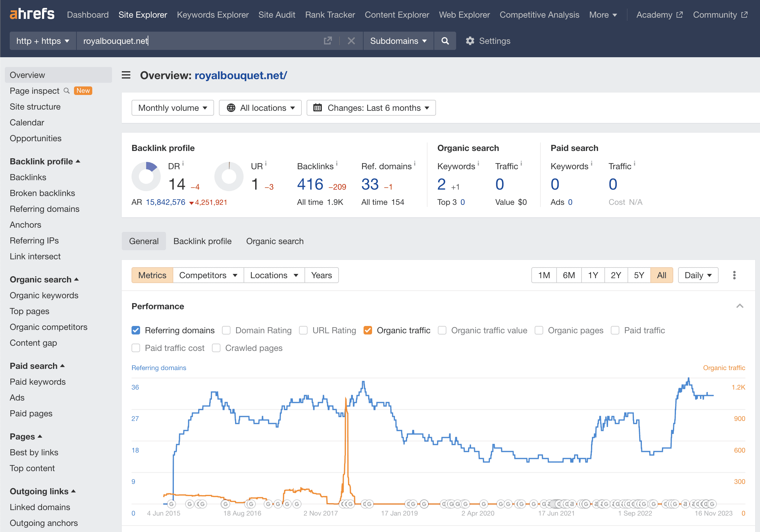
Task: Open the three-dot chart options menu
Action: point(734,275)
